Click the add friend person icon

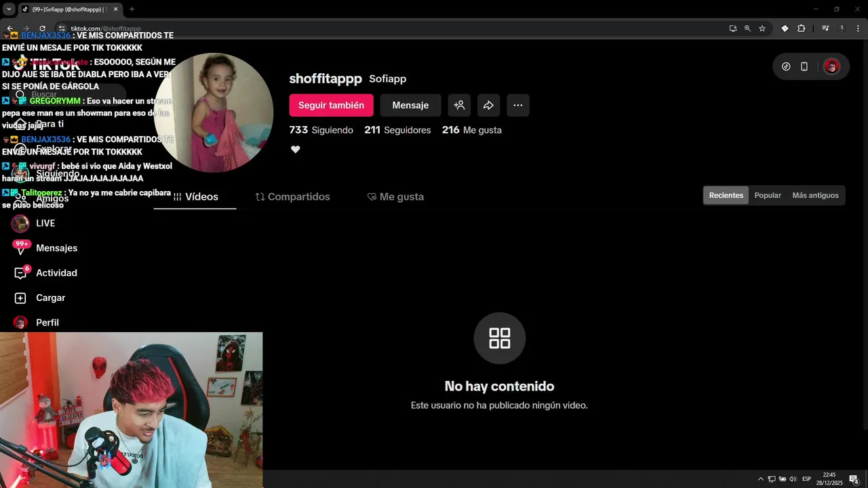coord(459,105)
